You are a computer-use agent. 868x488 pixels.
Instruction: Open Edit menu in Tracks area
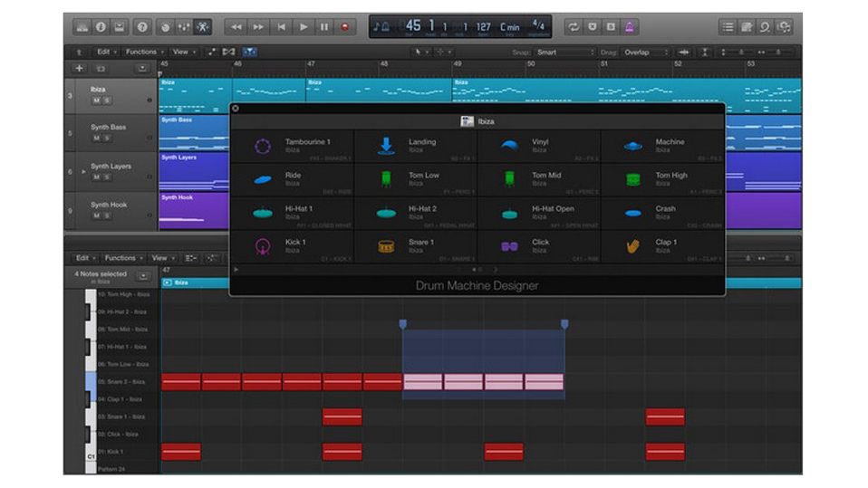pyautogui.click(x=106, y=52)
